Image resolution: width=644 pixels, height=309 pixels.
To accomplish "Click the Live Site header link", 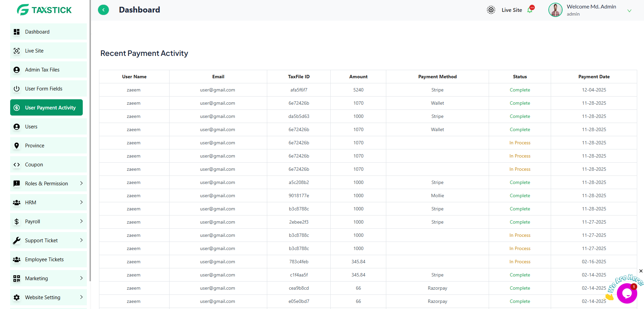I will pos(511,10).
